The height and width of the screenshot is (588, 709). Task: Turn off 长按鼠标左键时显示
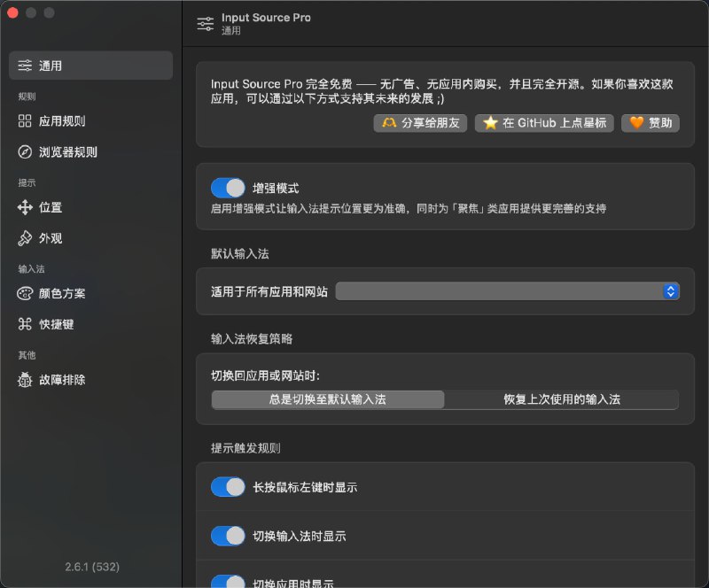(227, 486)
